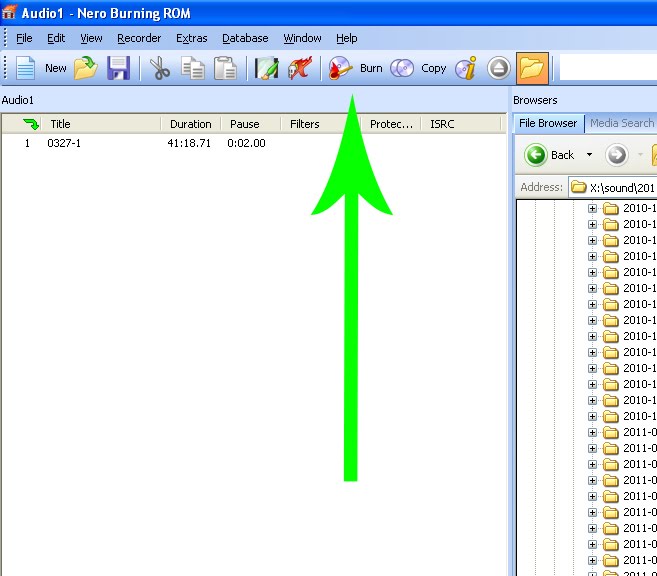Click the Burn disc icon
Screen dimensions: 657x576
340,68
